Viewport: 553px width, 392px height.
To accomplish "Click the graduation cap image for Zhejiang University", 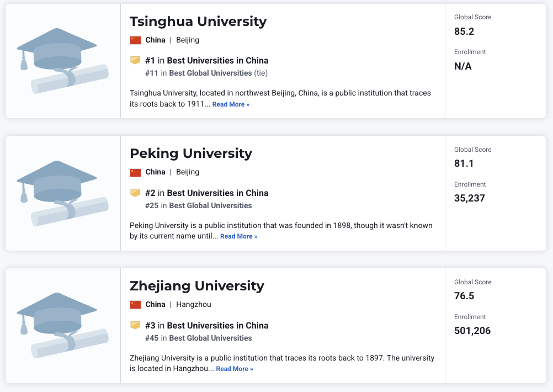I will [x=62, y=326].
